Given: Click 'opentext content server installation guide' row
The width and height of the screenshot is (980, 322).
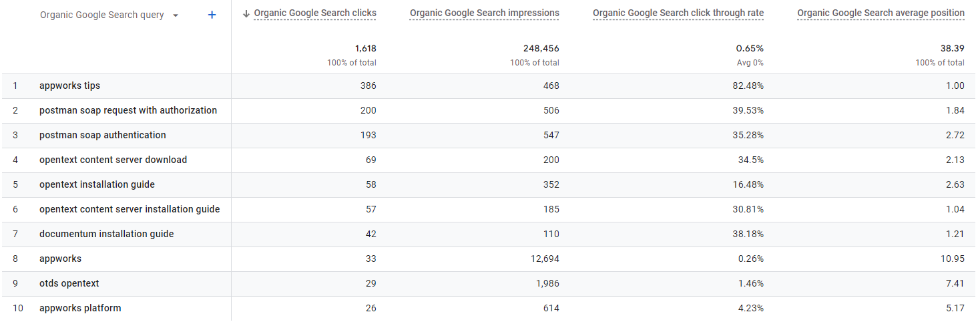Looking at the screenshot, I should click(130, 209).
